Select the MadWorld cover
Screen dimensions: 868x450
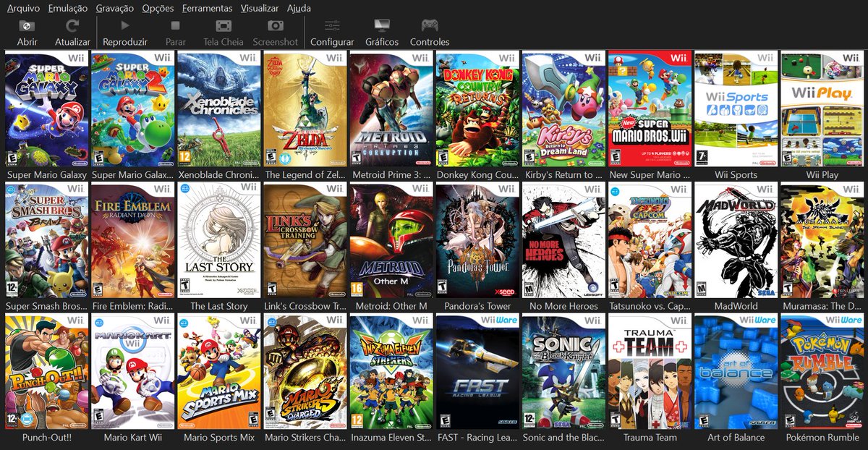pyautogui.click(x=736, y=241)
